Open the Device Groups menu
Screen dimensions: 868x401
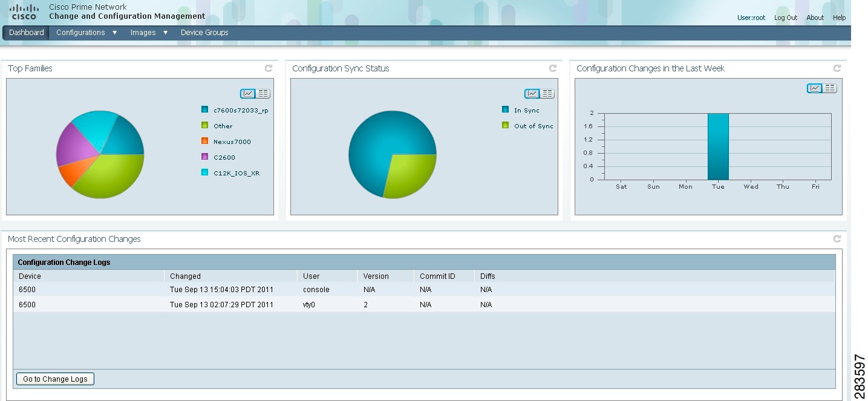(x=204, y=32)
